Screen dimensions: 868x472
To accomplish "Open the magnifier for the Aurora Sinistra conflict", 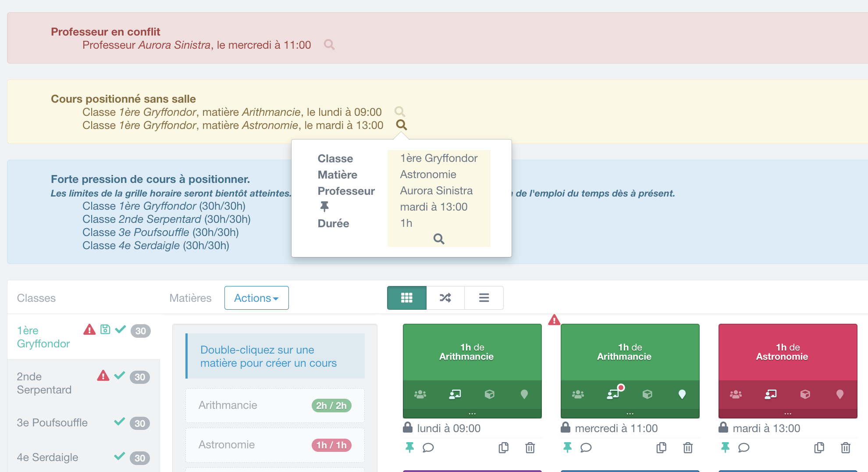I will coord(330,44).
